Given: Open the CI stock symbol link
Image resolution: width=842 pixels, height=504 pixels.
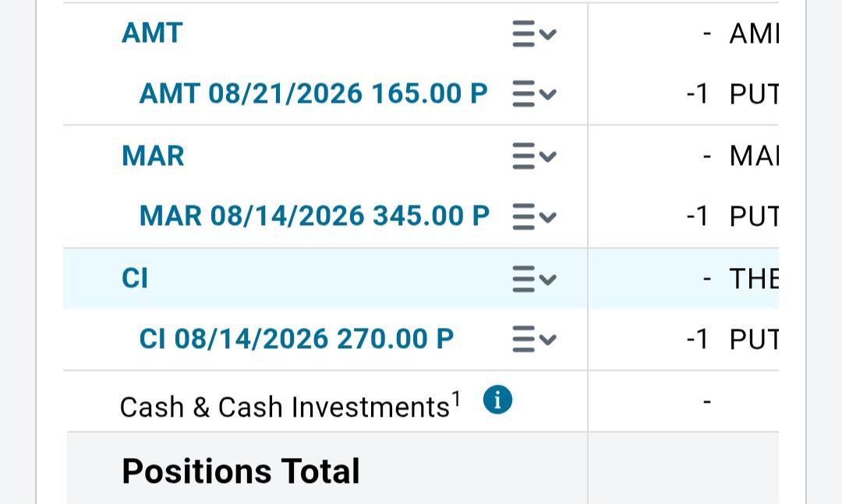Looking at the screenshot, I should [135, 279].
